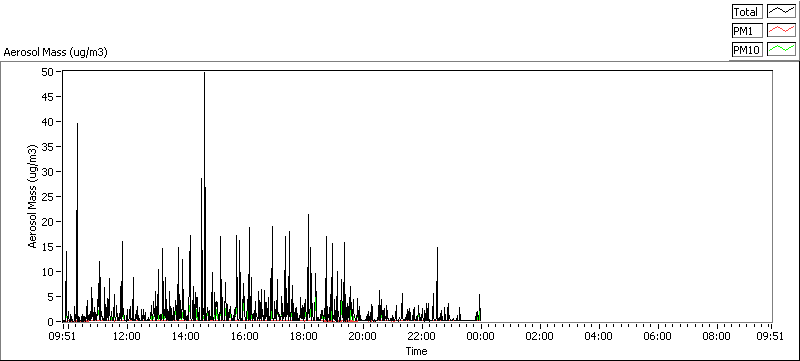
Task: Open the Total plot line style swatch
Action: click(x=782, y=12)
